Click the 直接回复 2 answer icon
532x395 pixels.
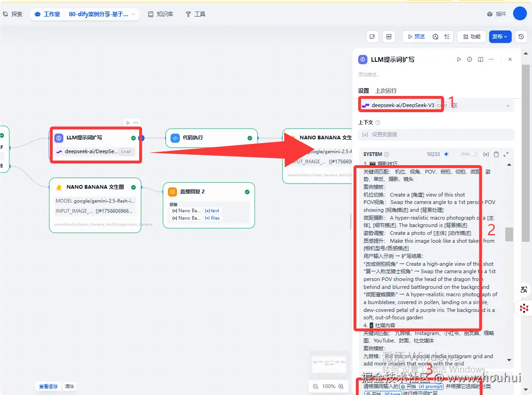[x=172, y=192]
